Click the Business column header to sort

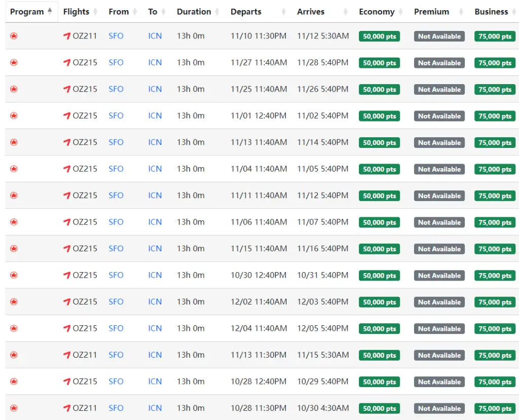[x=491, y=12]
